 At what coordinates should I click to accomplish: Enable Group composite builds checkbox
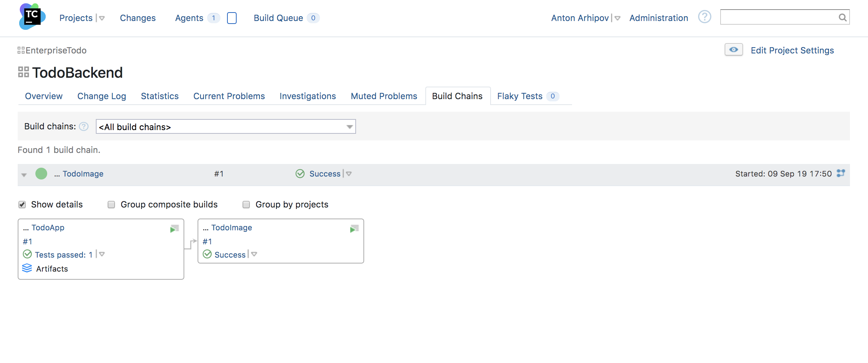click(x=111, y=205)
